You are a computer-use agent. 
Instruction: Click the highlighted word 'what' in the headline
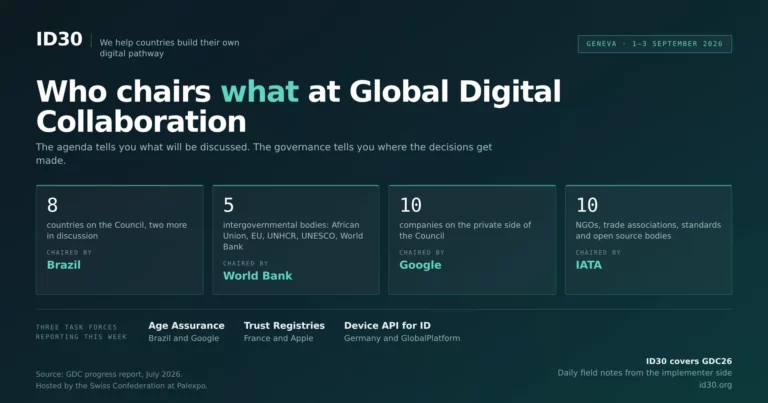(260, 91)
